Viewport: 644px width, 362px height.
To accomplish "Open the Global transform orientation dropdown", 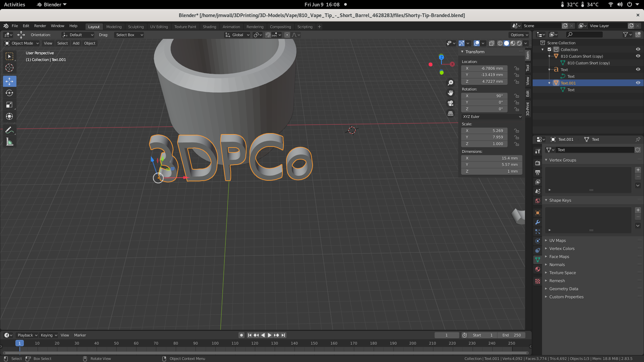I will pyautogui.click(x=237, y=35).
